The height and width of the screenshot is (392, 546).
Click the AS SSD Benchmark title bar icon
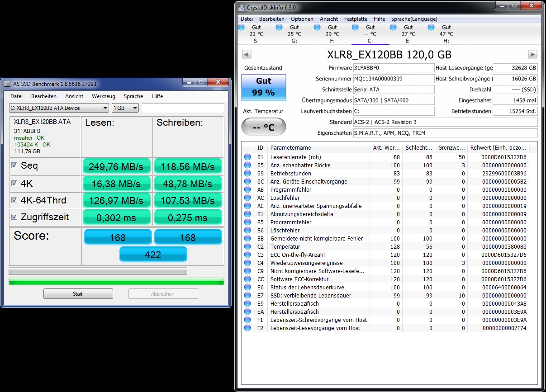(8, 84)
